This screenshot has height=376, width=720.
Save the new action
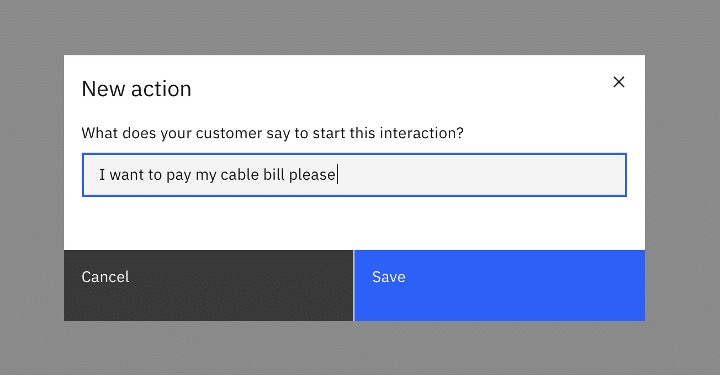[x=499, y=286]
